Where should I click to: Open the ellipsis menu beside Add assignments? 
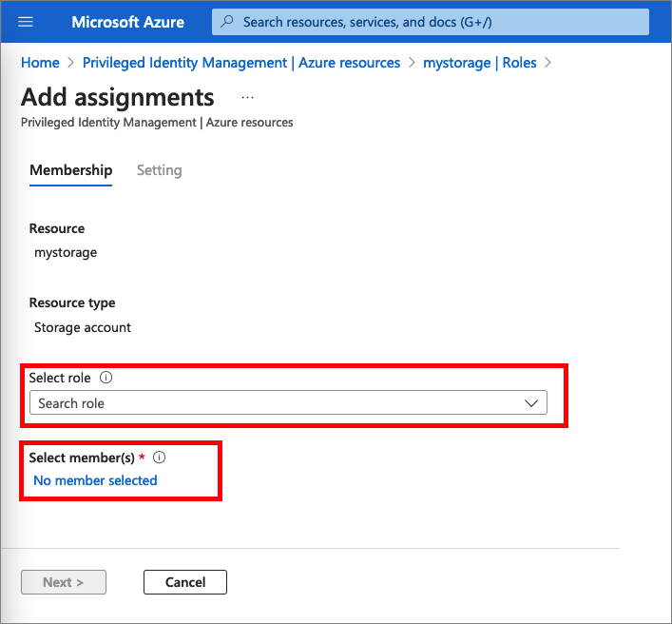[247, 98]
